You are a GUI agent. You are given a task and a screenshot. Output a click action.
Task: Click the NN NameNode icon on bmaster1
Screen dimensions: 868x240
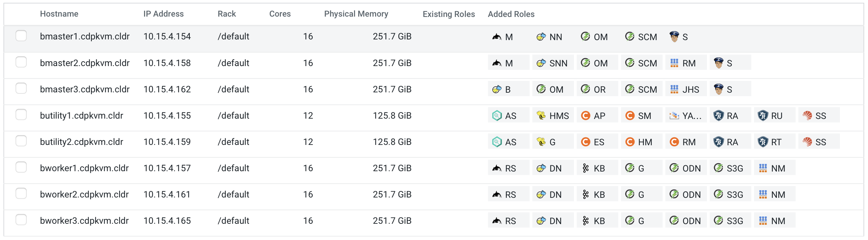coord(541,37)
